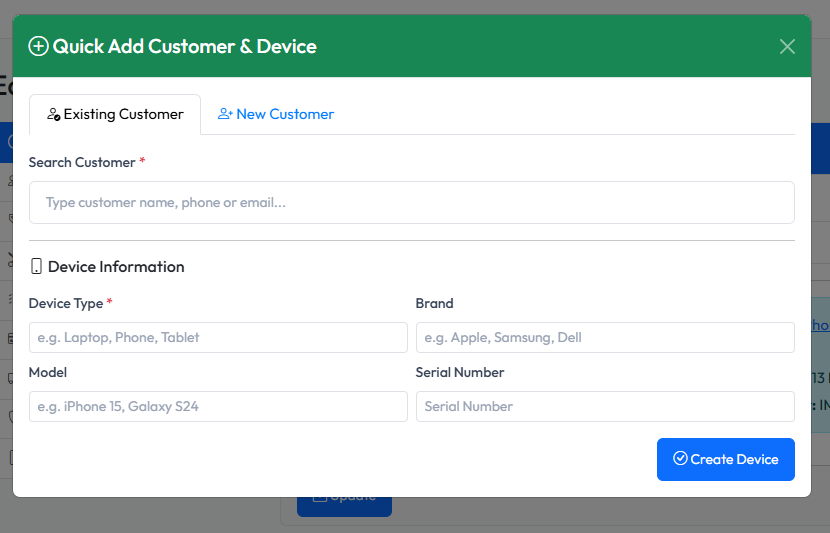Click the person-plus icon beside New Customer

click(x=225, y=115)
